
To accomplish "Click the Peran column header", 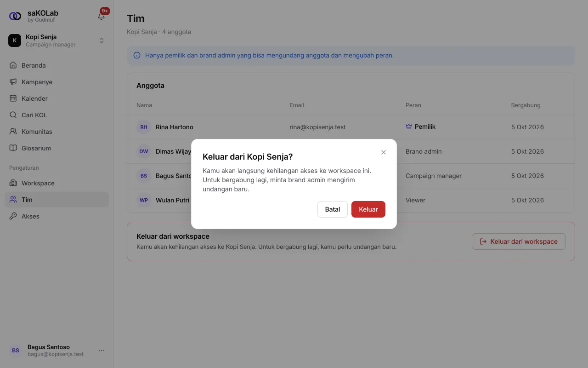I will coord(413,105).
